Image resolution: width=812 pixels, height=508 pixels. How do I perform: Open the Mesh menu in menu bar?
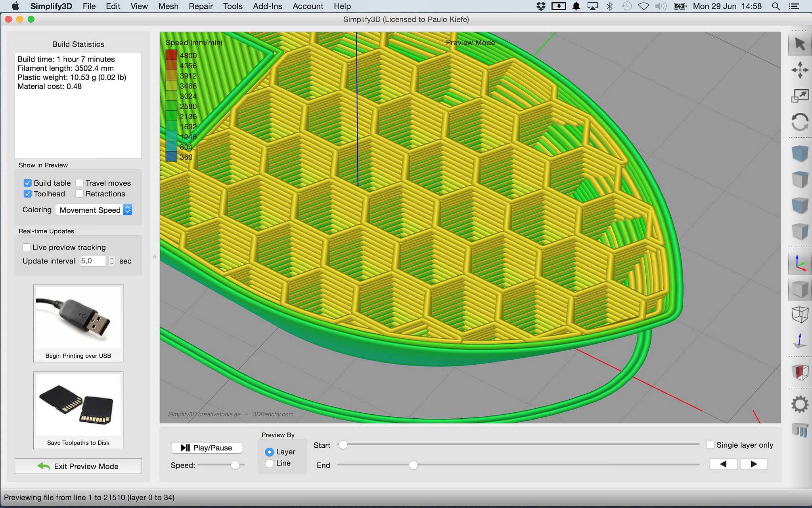point(169,6)
